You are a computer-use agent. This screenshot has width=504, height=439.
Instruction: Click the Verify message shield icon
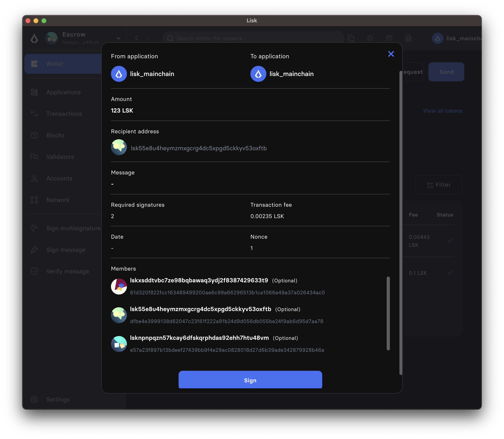tap(34, 271)
